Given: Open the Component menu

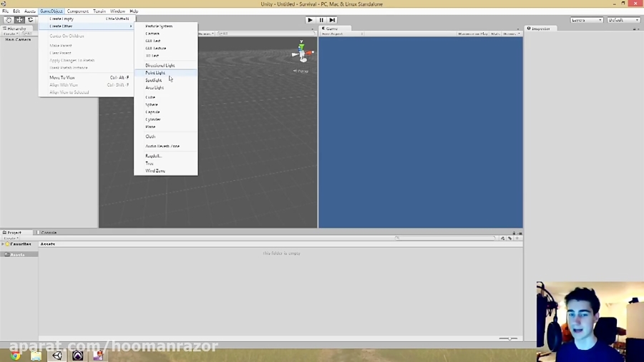Looking at the screenshot, I should coord(77,11).
